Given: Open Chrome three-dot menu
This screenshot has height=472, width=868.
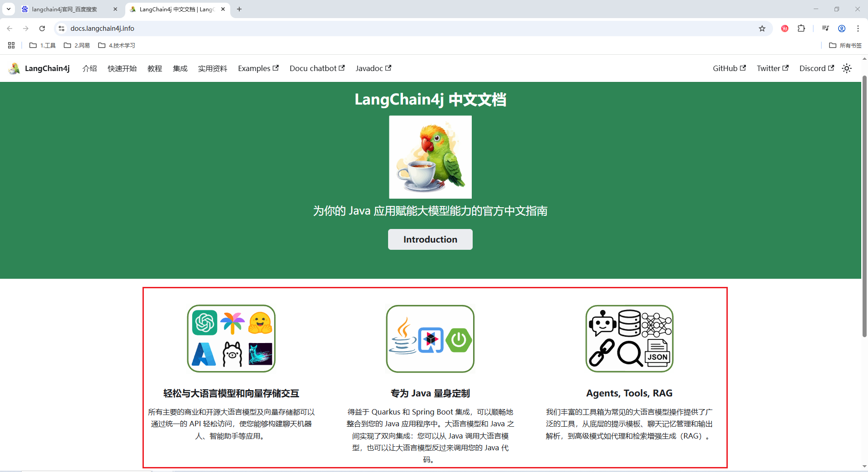Looking at the screenshot, I should 858,29.
